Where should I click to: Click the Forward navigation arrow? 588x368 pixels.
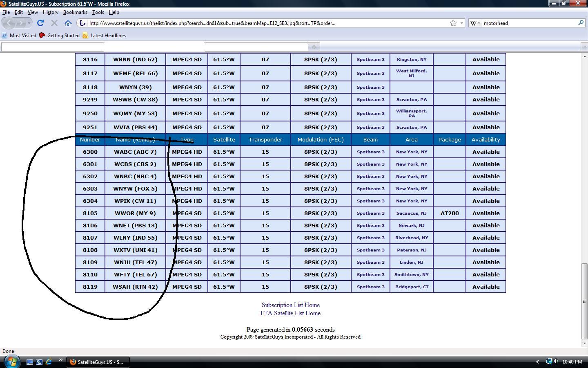21,23
